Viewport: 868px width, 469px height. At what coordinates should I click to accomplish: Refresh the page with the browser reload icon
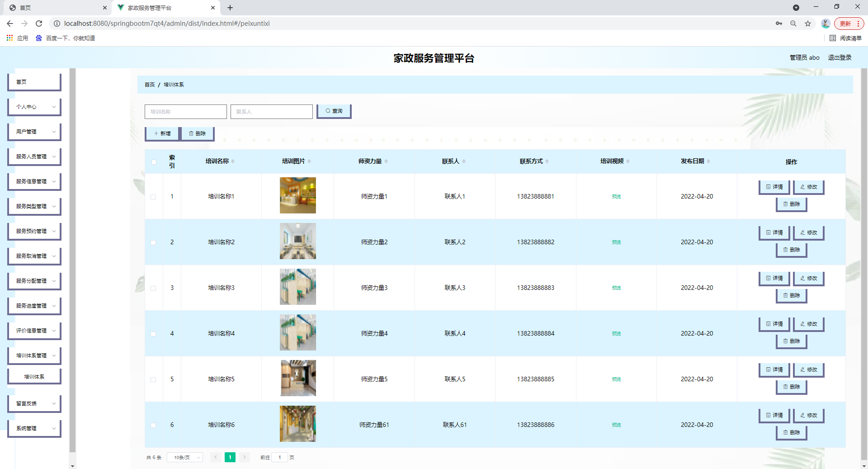click(39, 23)
